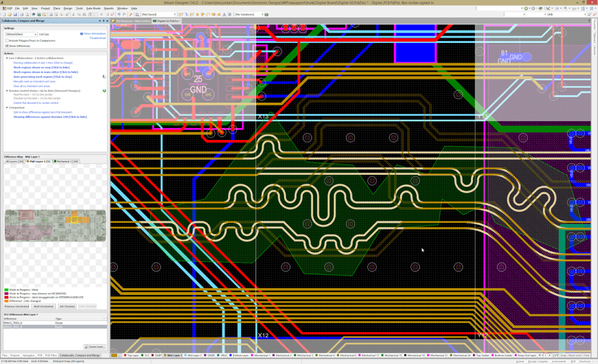
Task: Click the blue info icon beside More Information
Action: click(x=82, y=34)
